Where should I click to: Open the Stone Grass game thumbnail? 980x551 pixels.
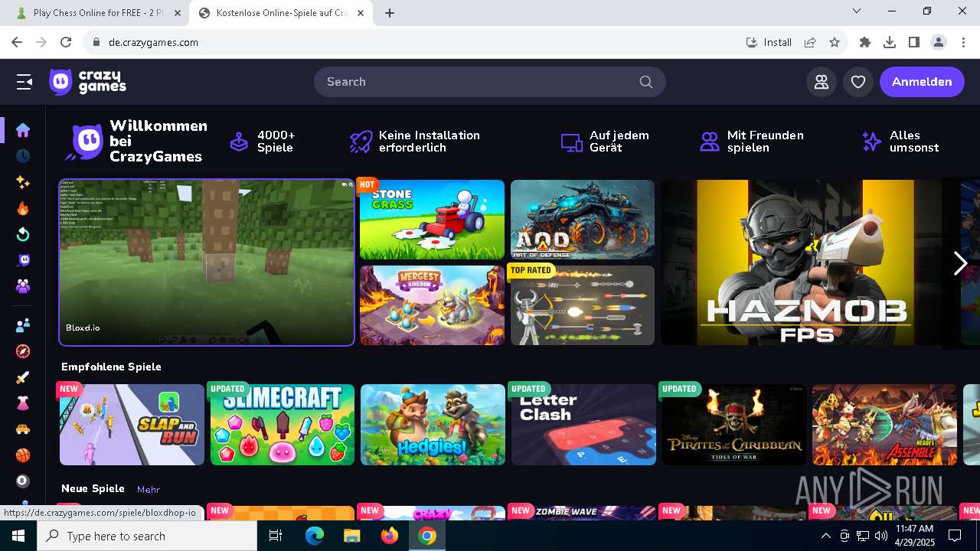point(432,220)
